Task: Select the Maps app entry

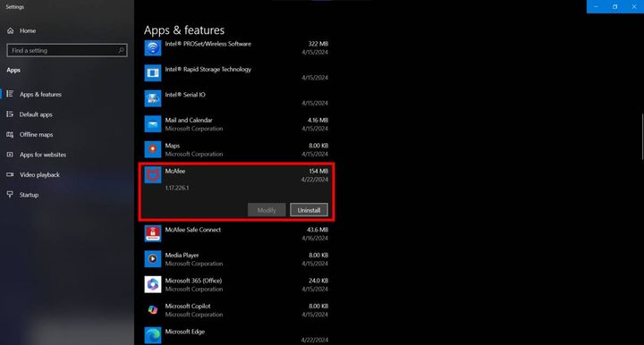Action: coord(236,149)
